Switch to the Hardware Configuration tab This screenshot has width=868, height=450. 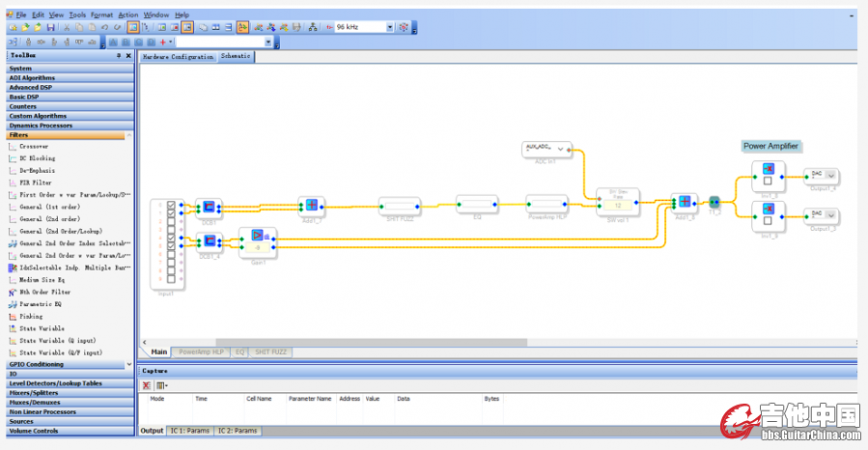[x=178, y=57]
